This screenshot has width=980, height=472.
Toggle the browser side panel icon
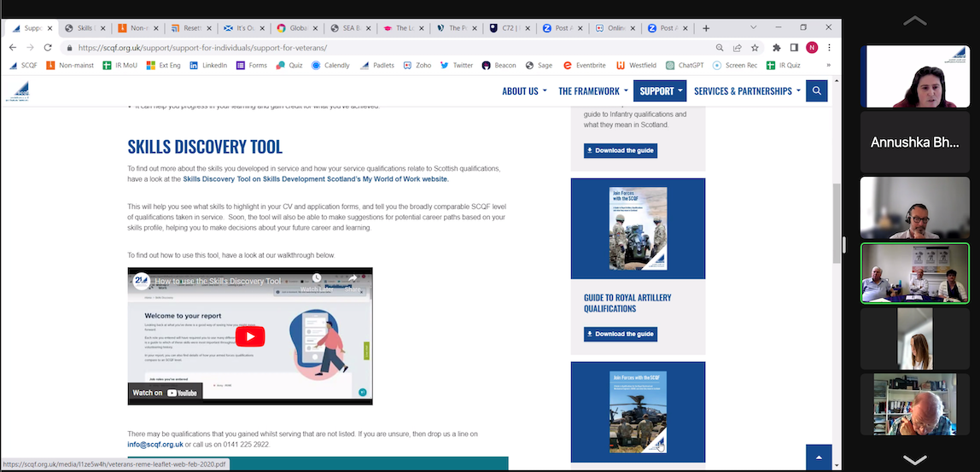(x=795, y=48)
